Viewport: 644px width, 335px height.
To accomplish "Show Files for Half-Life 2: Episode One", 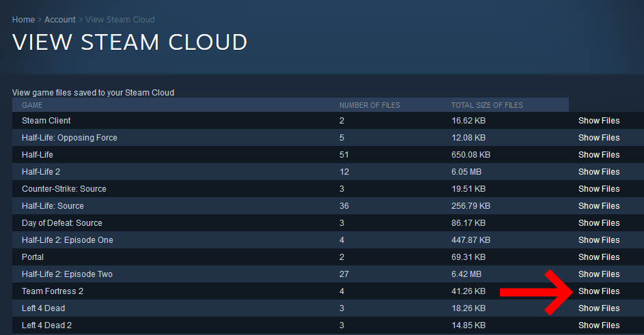I will pos(599,240).
